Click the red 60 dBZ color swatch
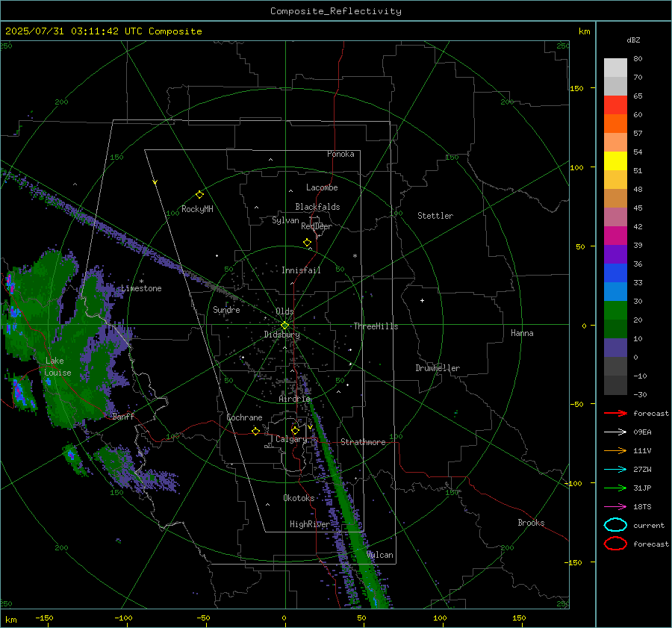Screen dimensions: 672x628 [x=615, y=105]
